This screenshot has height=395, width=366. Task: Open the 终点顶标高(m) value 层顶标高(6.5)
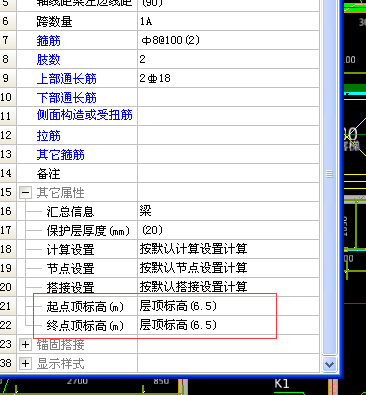coord(228,325)
